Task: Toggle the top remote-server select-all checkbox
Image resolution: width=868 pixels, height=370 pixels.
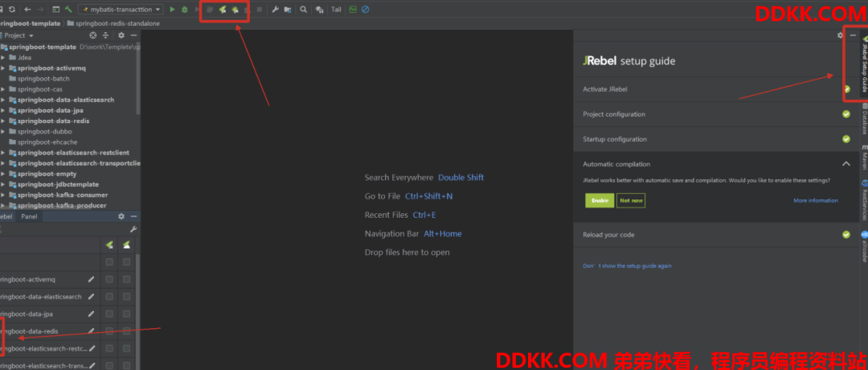Action: click(127, 262)
